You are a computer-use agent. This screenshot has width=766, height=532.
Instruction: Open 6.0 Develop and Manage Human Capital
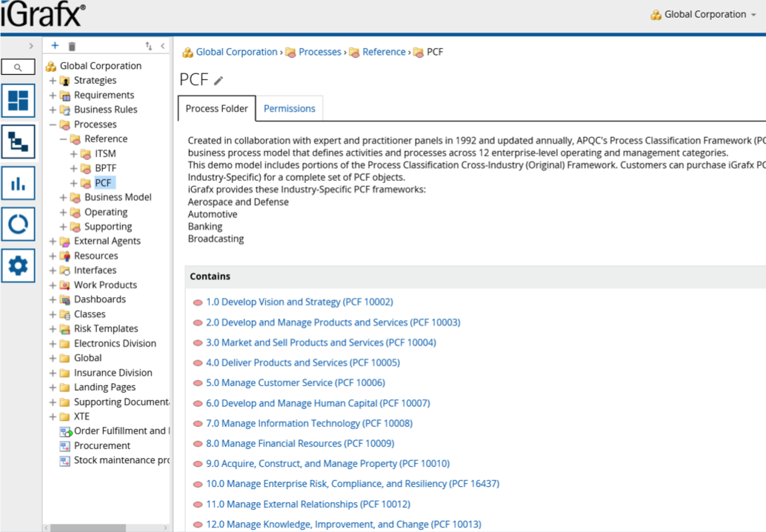tap(318, 403)
